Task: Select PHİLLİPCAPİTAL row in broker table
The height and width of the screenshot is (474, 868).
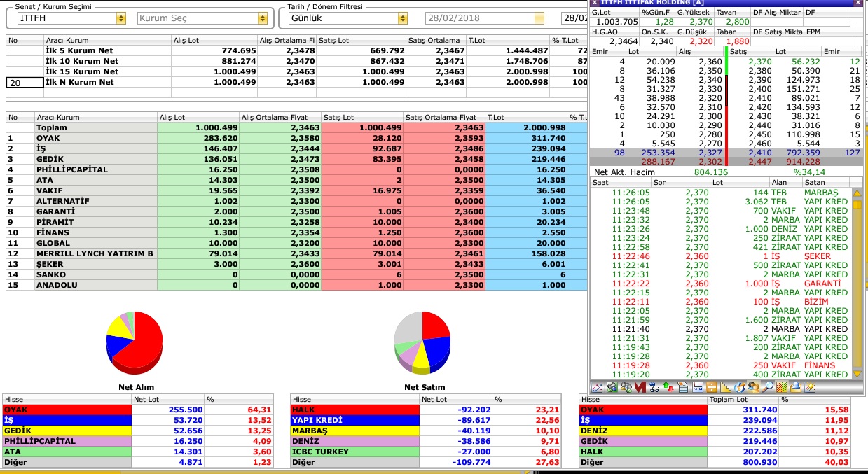Action: coord(298,169)
